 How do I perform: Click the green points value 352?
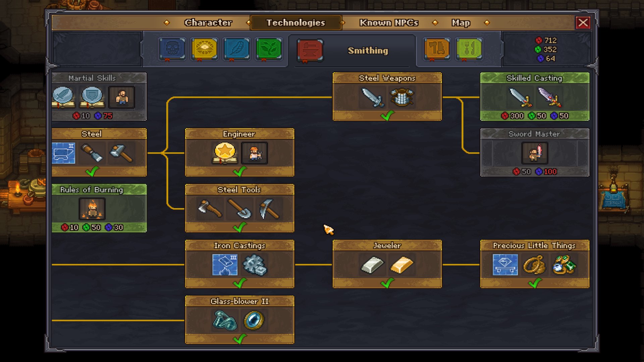[x=550, y=50]
